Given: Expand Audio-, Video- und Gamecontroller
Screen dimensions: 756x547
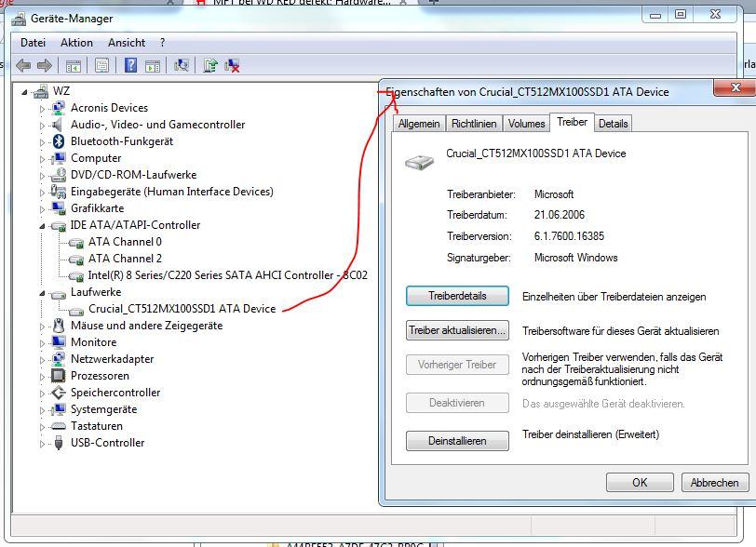Looking at the screenshot, I should [42, 126].
